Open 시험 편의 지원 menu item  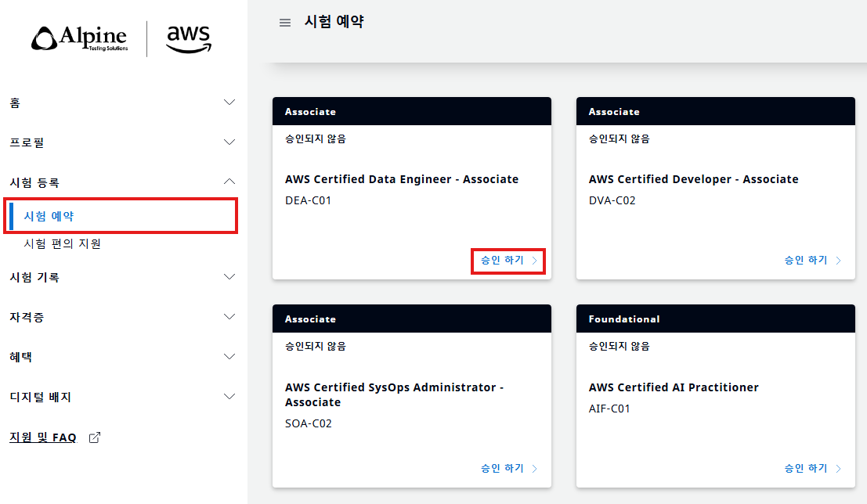click(62, 243)
